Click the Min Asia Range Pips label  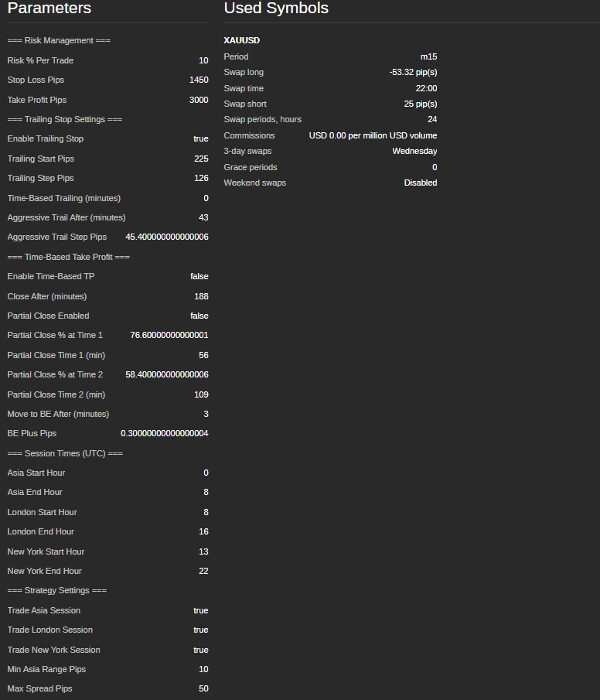(46, 669)
